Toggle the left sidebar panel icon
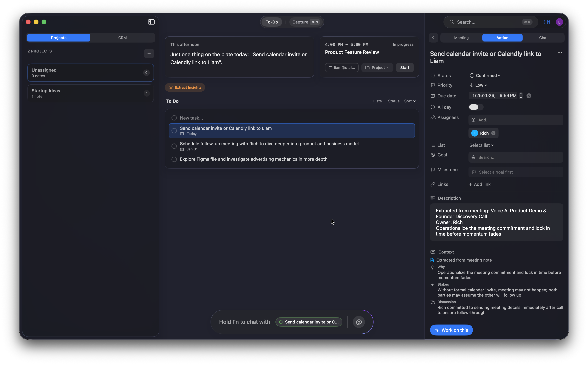The width and height of the screenshot is (588, 365). (151, 22)
